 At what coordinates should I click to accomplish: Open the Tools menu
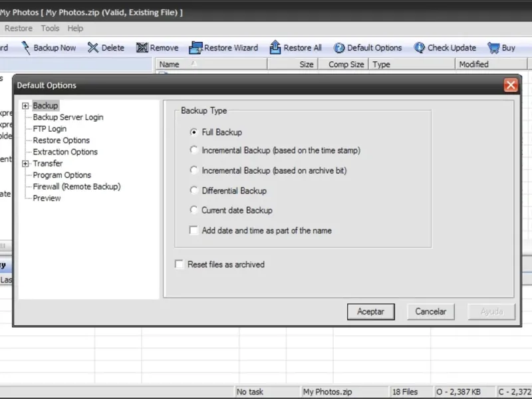(51, 28)
